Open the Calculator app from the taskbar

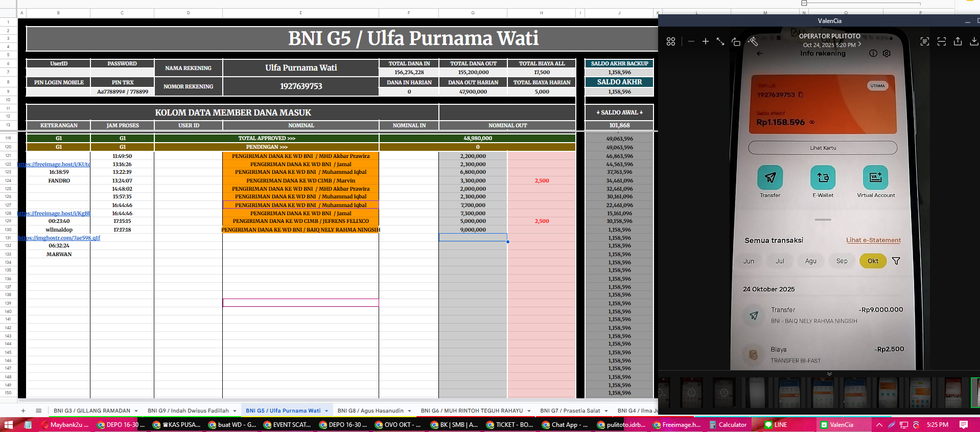click(729, 425)
